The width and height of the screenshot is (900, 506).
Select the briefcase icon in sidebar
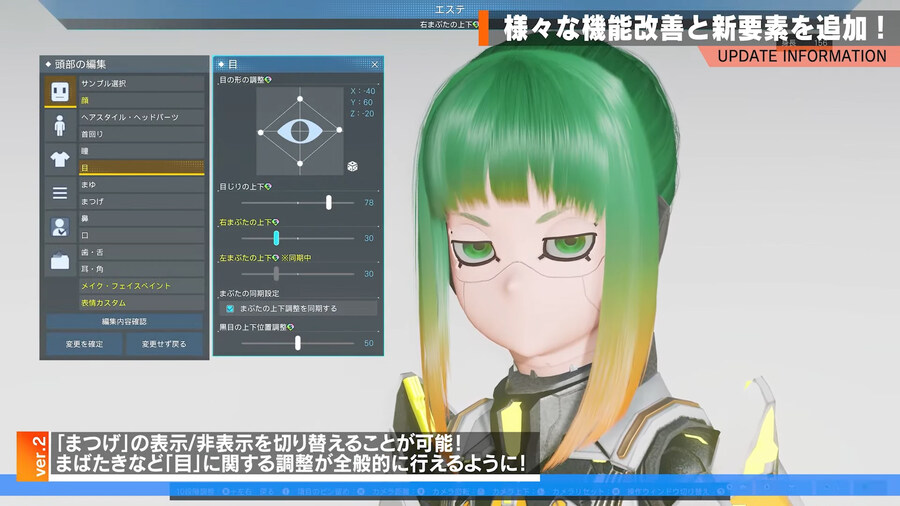[x=59, y=261]
